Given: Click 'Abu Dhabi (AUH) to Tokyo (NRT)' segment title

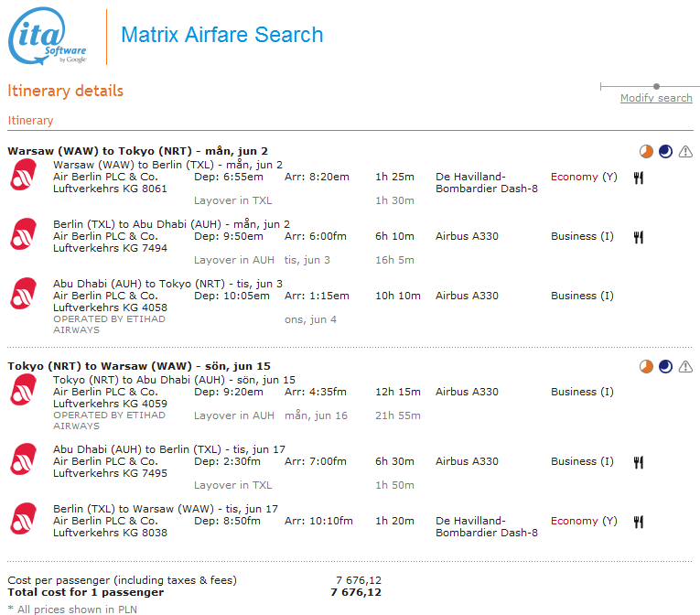Looking at the screenshot, I should click(139, 284).
